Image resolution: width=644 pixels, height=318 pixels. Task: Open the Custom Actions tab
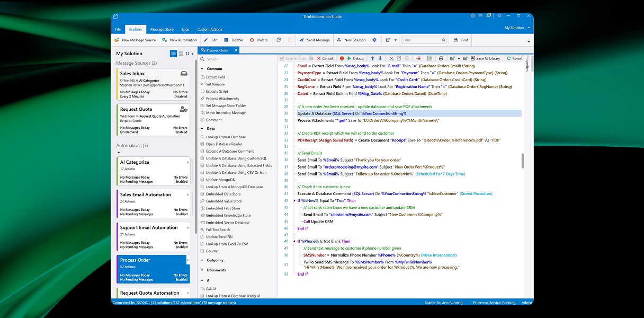(x=210, y=29)
